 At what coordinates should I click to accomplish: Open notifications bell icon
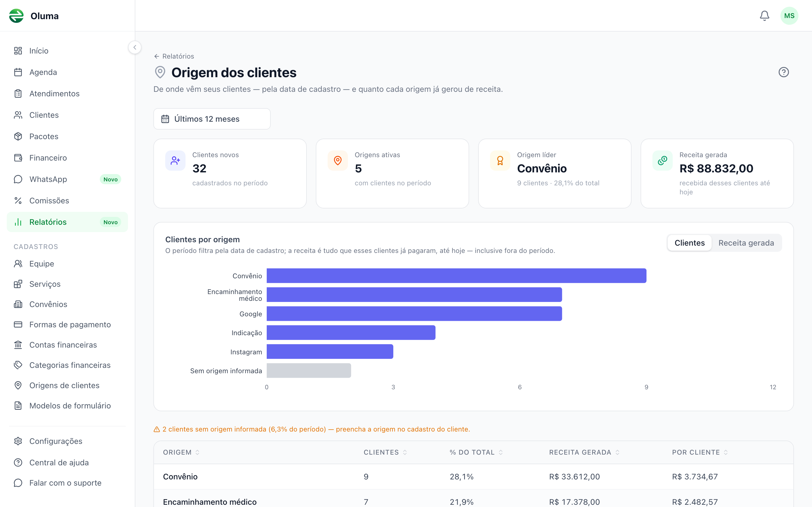tap(764, 16)
